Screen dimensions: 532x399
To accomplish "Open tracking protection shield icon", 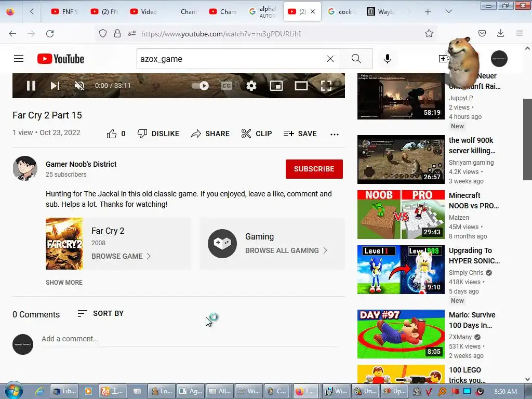I will click(103, 33).
